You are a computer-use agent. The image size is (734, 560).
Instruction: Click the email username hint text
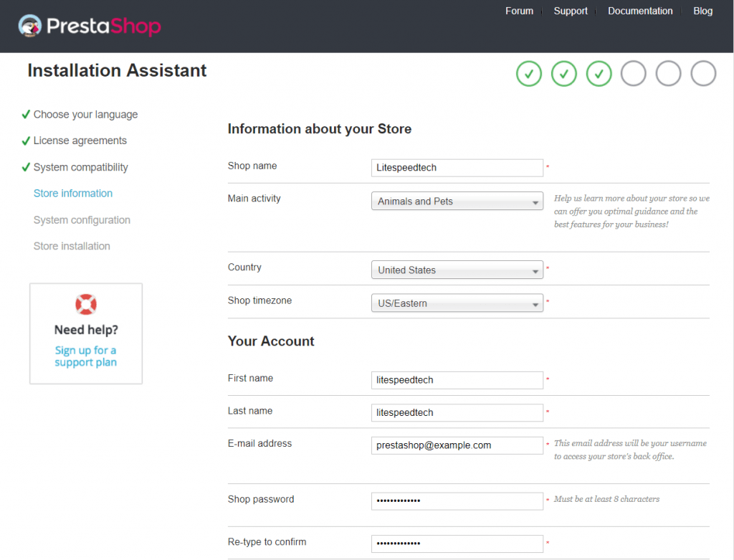[630, 450]
